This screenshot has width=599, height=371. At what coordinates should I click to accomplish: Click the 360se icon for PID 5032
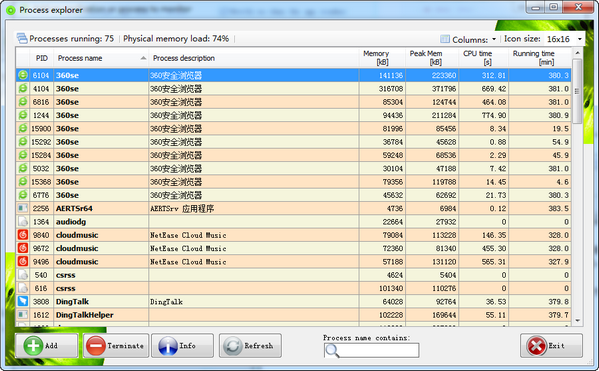[23, 168]
